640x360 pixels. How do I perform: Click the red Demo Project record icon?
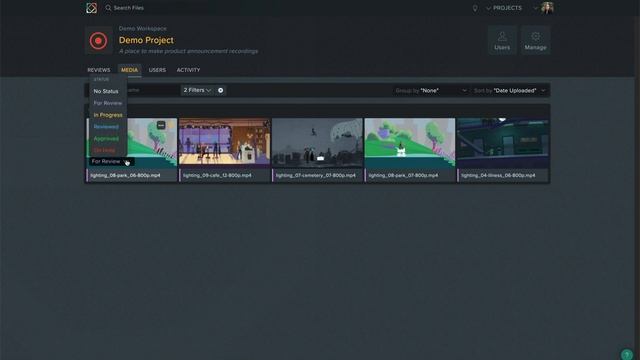point(98,40)
